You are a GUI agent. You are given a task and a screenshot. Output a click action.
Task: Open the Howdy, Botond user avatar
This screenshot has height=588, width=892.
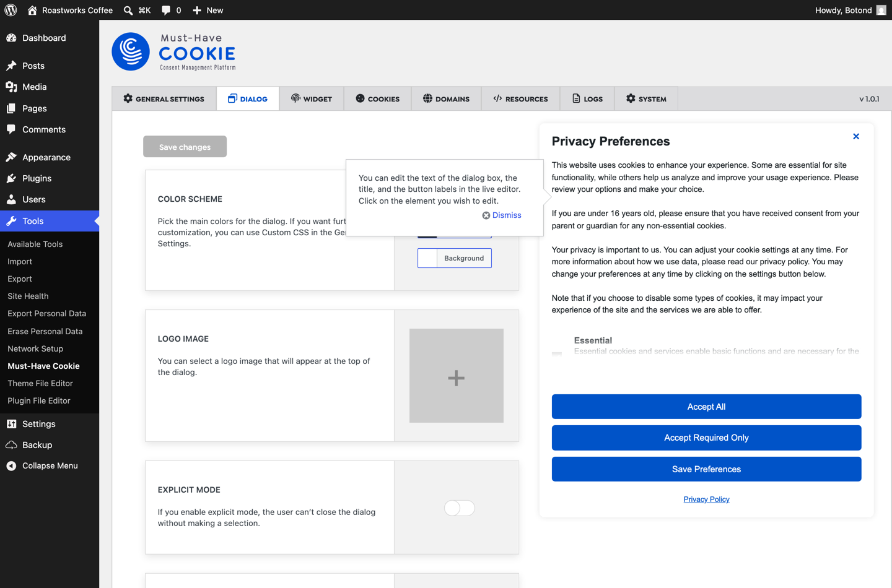[x=881, y=10]
